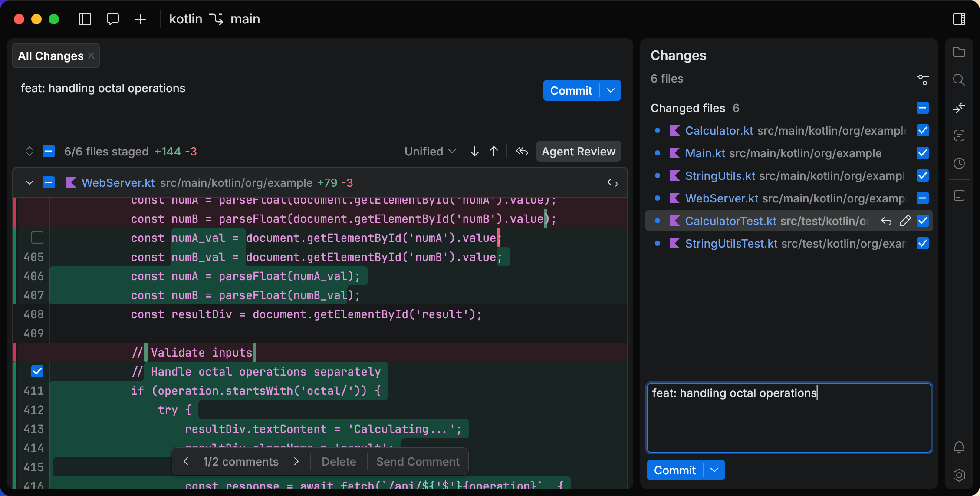Open the filter options for Changes

[x=923, y=79]
